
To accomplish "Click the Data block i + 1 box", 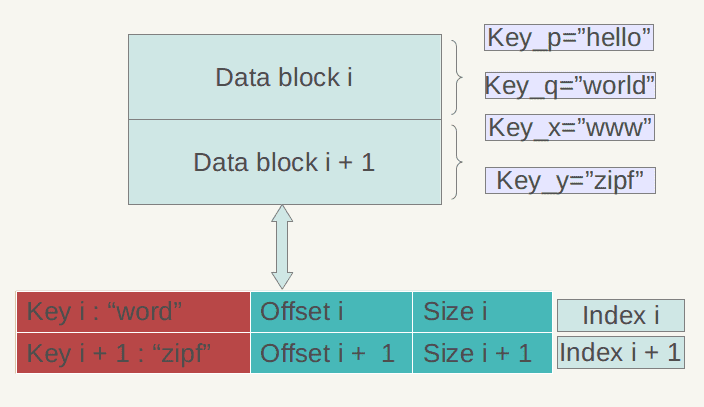I will point(284,161).
